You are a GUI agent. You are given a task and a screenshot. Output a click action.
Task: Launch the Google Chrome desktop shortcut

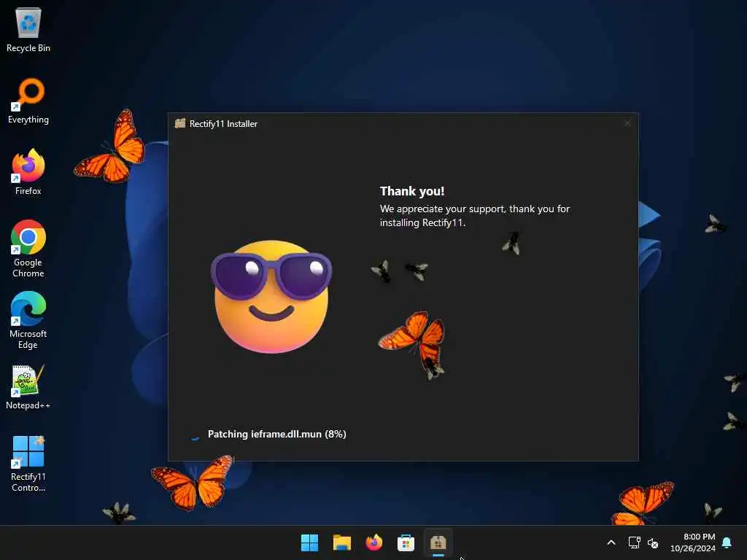28,249
